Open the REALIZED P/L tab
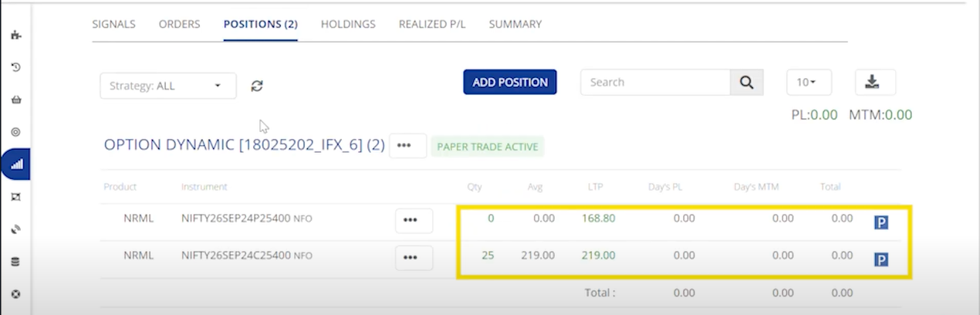980x315 pixels. point(432,24)
